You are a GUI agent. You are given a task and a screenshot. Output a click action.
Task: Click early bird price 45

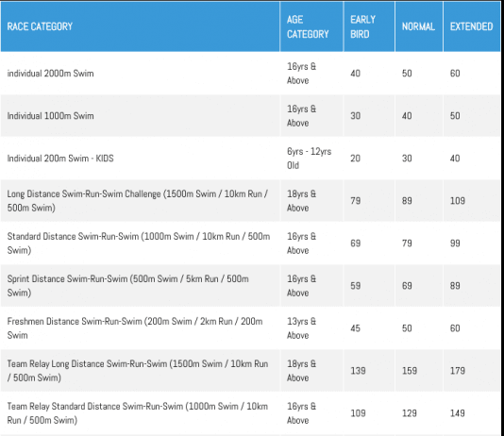coord(356,328)
